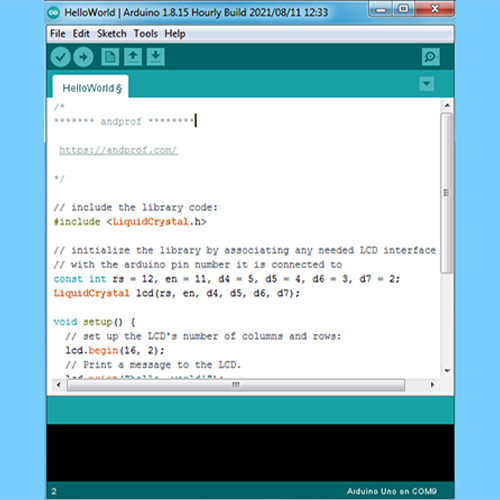Click the '// include the library code:' comment
Screen dimensions: 500x500
point(136,207)
